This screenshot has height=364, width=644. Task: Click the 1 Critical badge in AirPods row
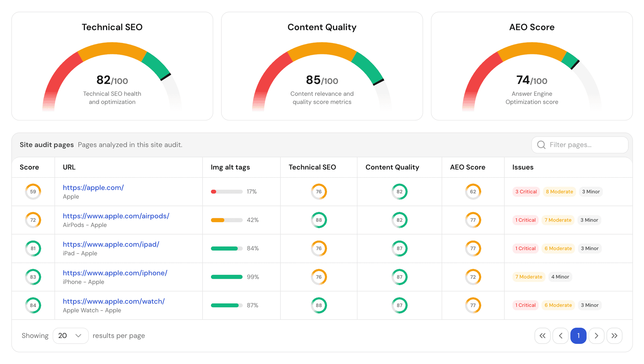(x=525, y=220)
